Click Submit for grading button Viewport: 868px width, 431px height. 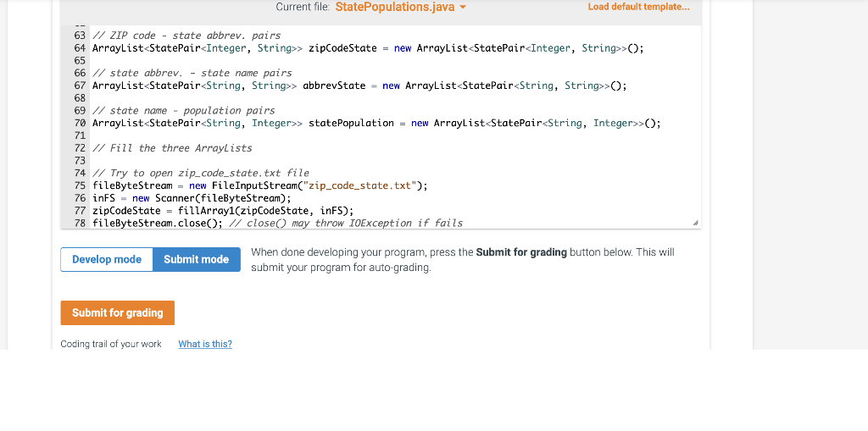[x=117, y=312]
